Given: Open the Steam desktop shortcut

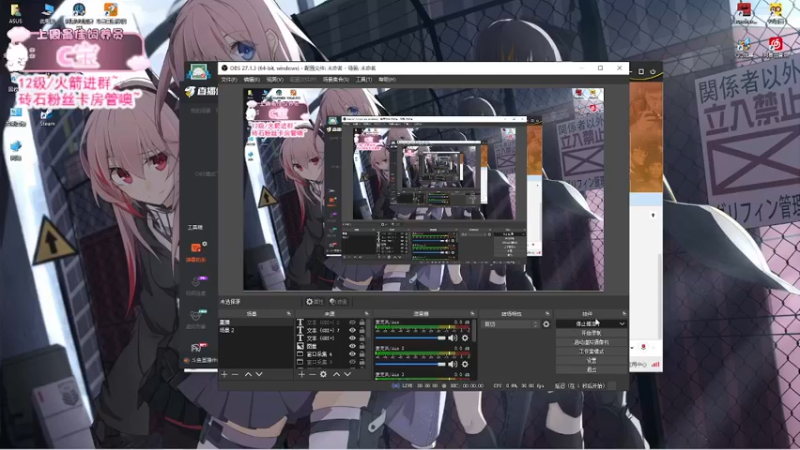Looking at the screenshot, I should click(x=47, y=117).
